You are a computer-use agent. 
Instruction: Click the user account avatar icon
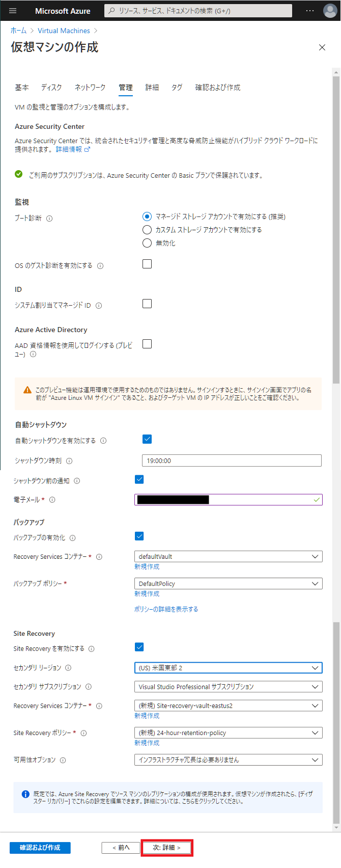click(x=330, y=11)
